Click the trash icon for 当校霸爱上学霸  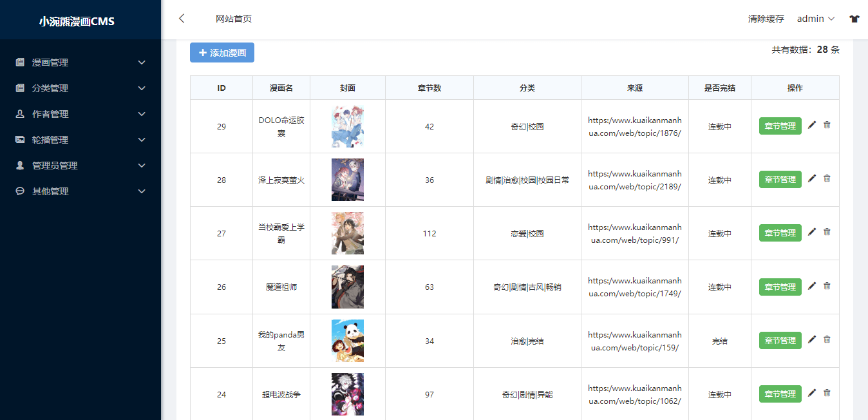(827, 232)
